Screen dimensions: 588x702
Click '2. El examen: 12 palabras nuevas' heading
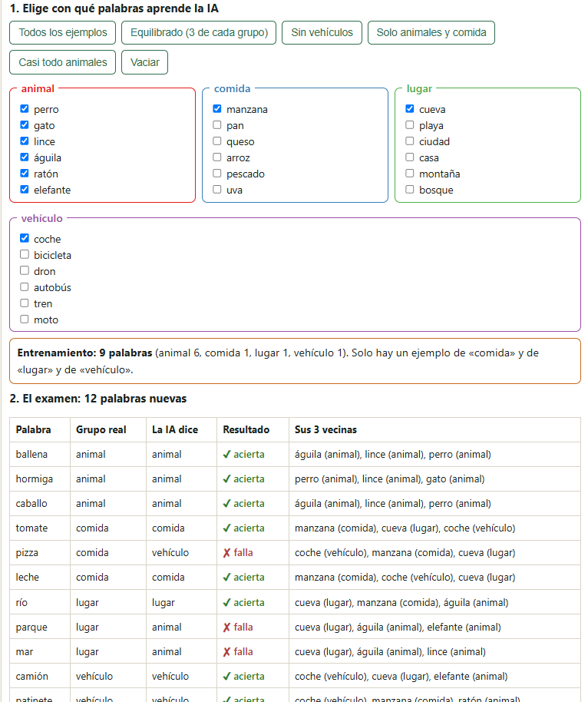point(98,399)
